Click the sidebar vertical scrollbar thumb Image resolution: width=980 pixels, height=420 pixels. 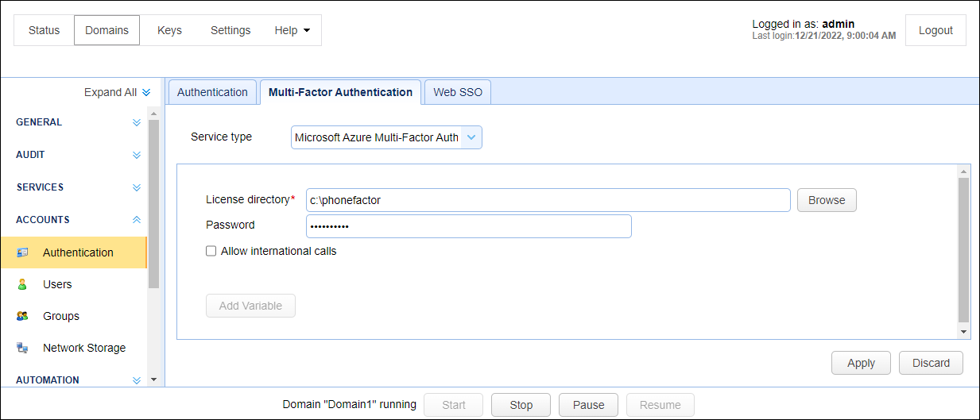(x=154, y=203)
